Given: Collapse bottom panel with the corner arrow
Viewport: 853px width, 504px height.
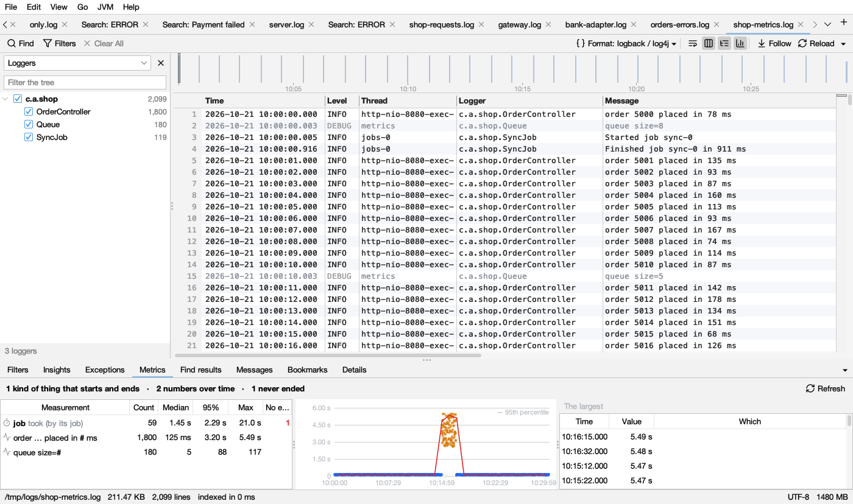Looking at the screenshot, I should tap(844, 370).
